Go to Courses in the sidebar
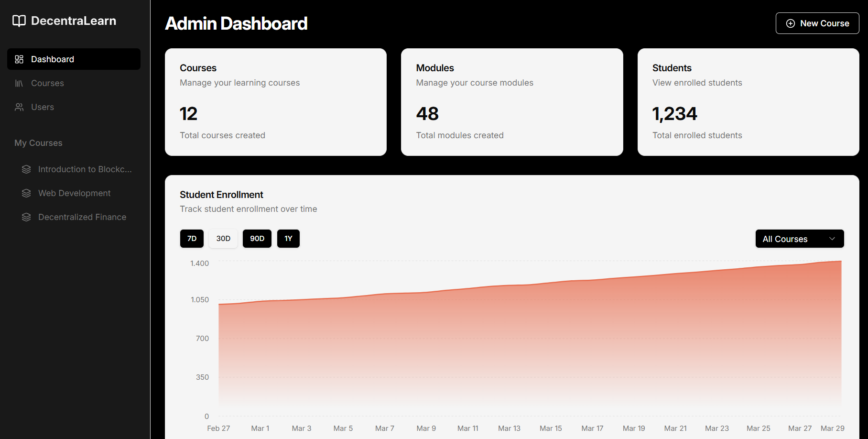Viewport: 868px width, 439px height. click(74, 83)
